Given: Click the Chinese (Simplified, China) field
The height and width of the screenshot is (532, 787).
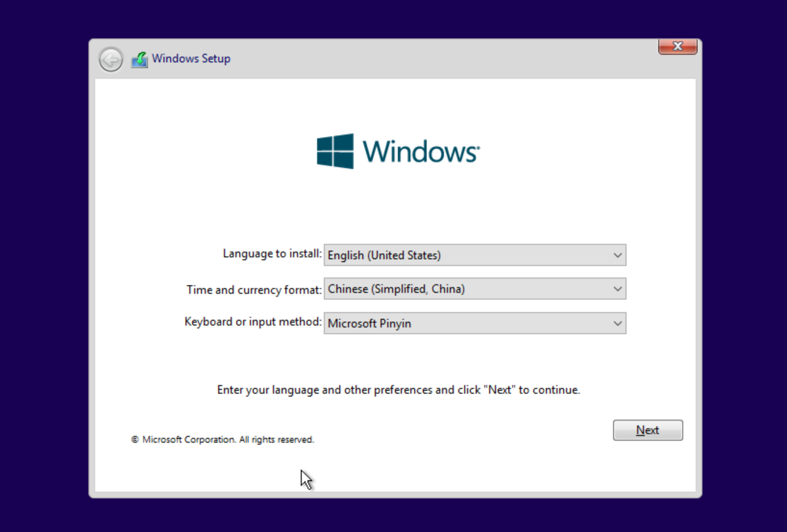Looking at the screenshot, I should tap(461, 289).
